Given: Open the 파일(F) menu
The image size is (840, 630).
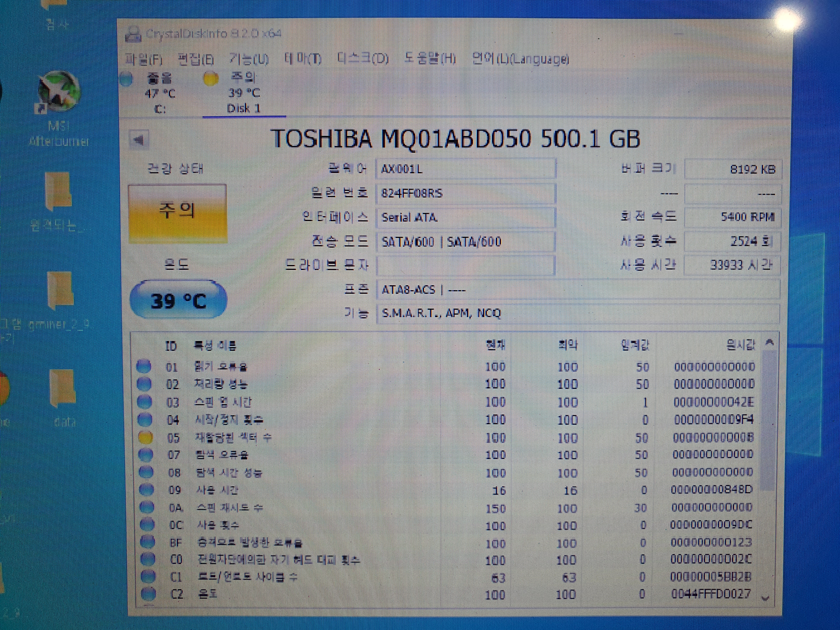Looking at the screenshot, I should pos(144,60).
